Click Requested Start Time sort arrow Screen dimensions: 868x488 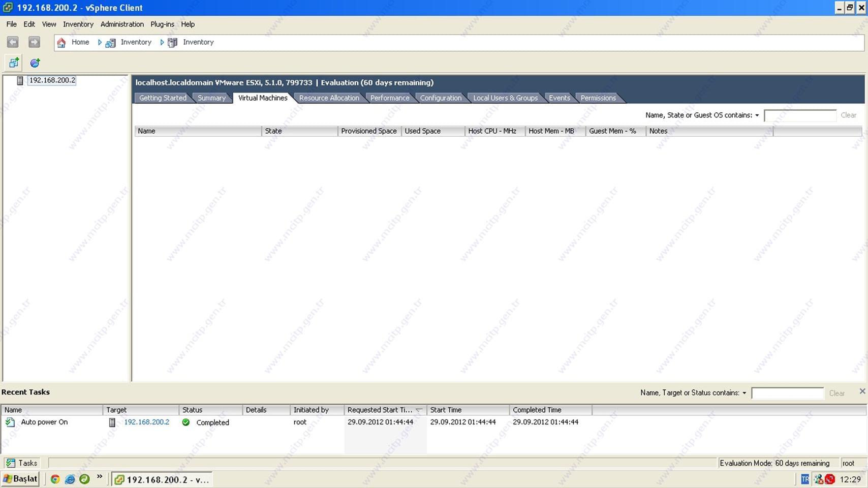coord(419,410)
